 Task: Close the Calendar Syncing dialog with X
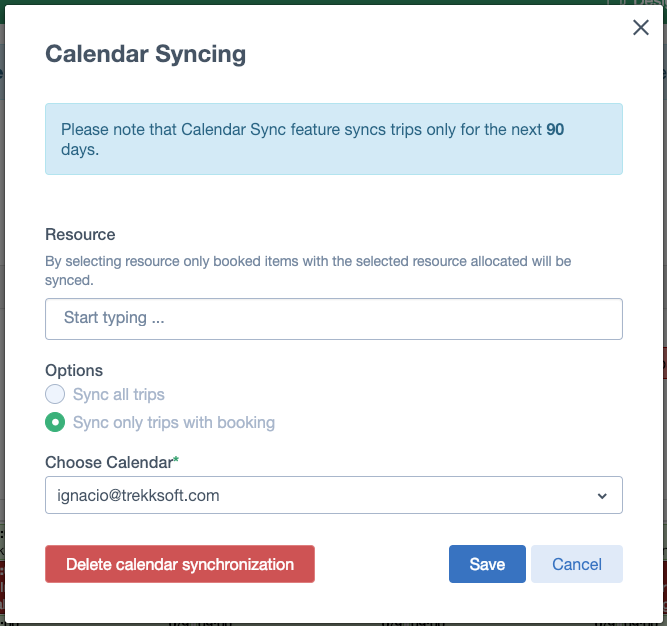pyautogui.click(x=641, y=28)
